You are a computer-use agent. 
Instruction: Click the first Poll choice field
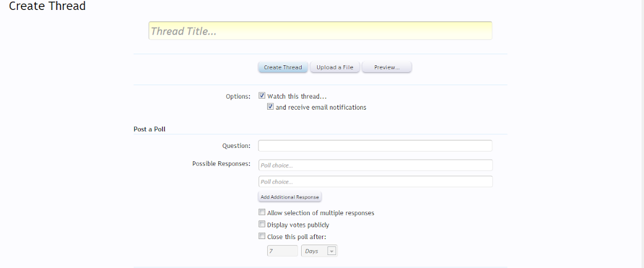pos(374,165)
